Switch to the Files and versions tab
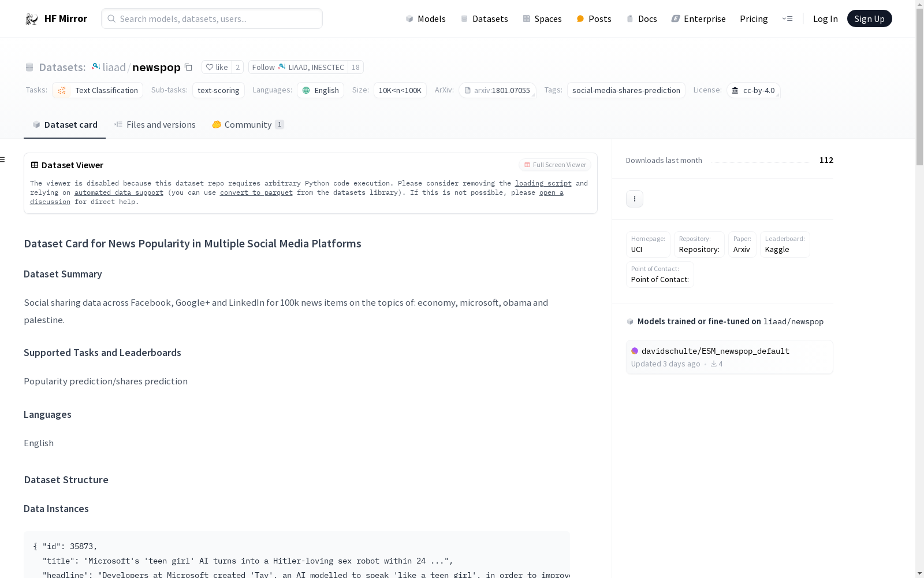Screen dimensions: 924x578 click(x=155, y=125)
